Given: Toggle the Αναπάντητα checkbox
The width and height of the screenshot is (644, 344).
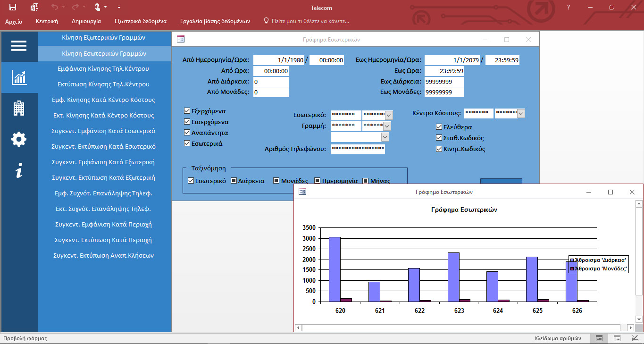Looking at the screenshot, I should pos(187,133).
